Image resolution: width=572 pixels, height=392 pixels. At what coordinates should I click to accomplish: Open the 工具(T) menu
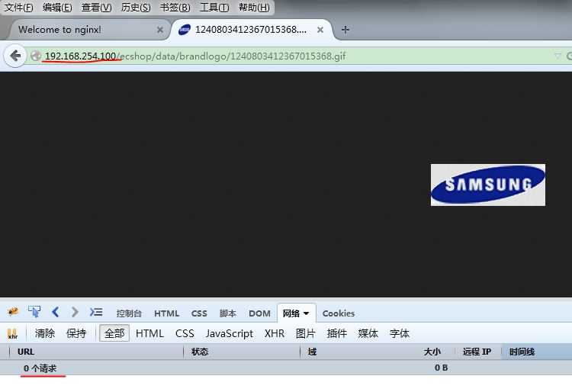click(x=214, y=8)
